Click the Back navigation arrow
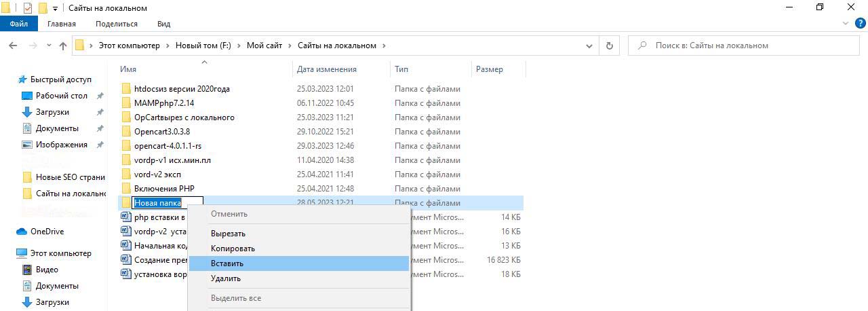 (x=13, y=45)
